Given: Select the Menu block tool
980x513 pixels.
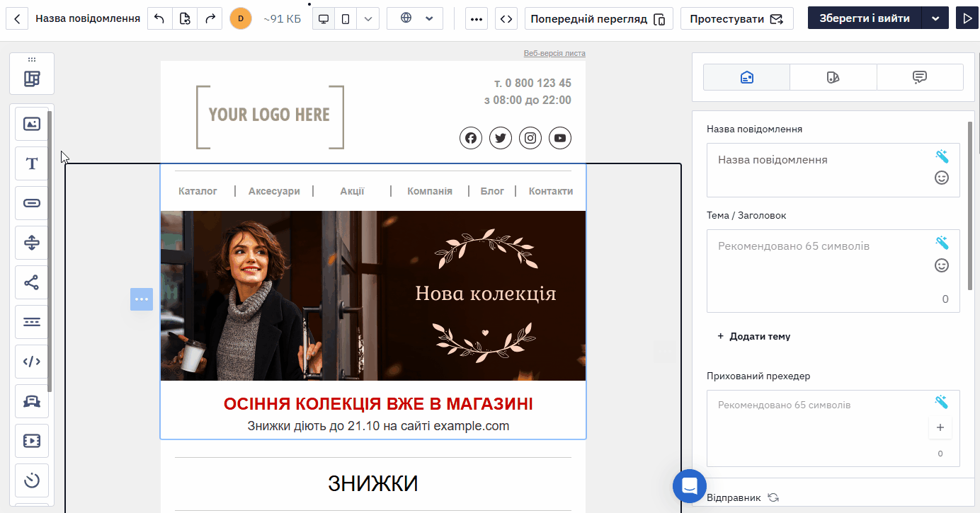Looking at the screenshot, I should click(x=32, y=322).
